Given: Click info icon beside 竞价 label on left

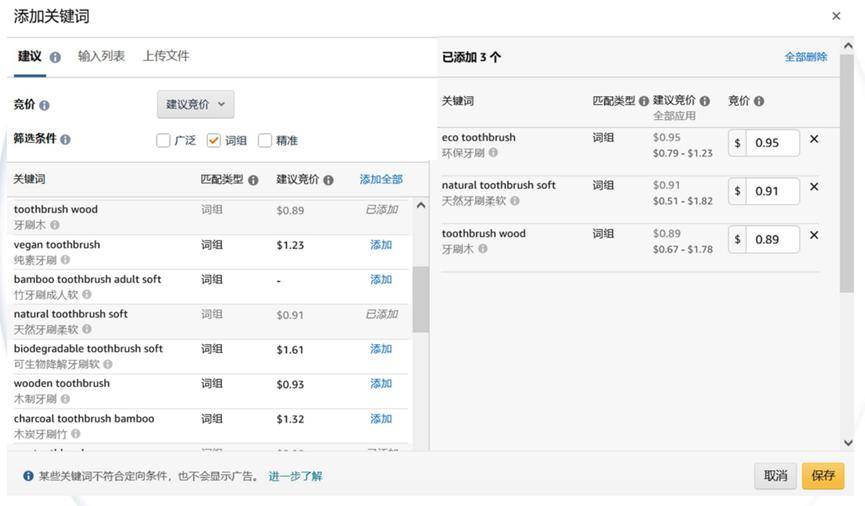Looking at the screenshot, I should click(x=44, y=105).
